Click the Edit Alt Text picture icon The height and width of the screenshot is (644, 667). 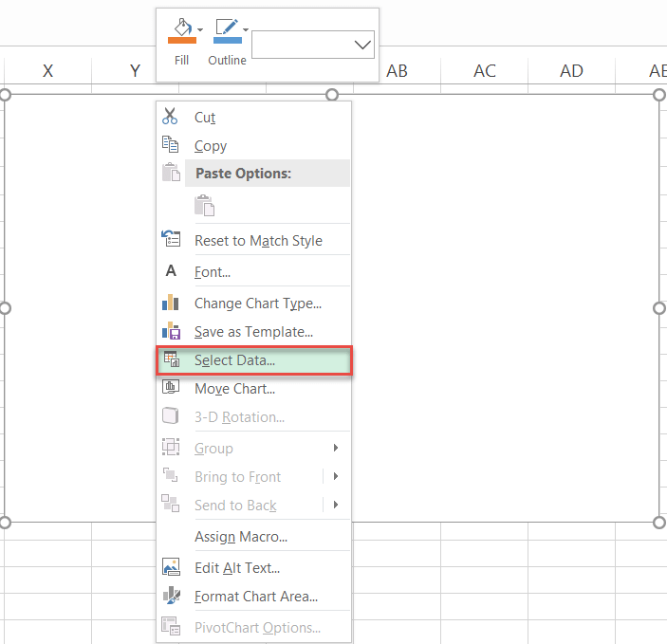tap(171, 566)
